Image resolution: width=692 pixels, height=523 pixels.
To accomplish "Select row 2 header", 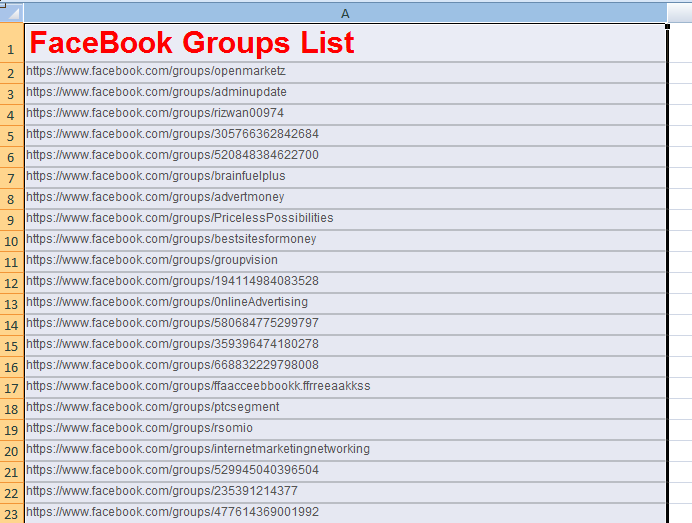I will [x=12, y=73].
